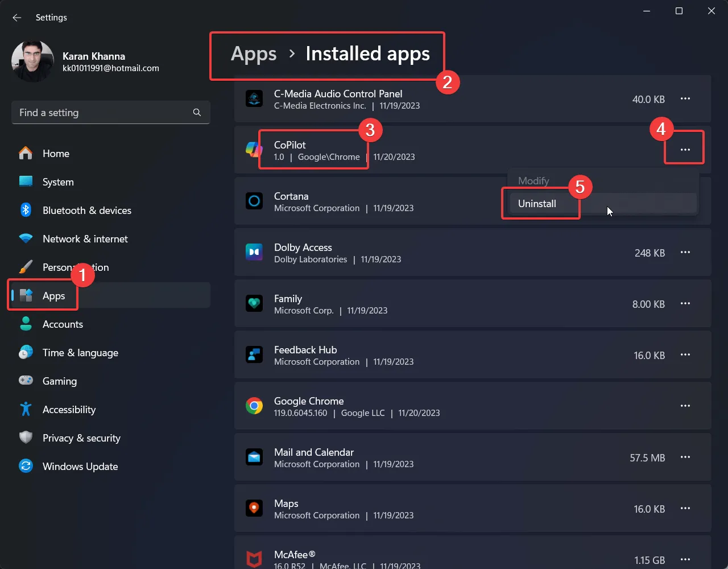This screenshot has width=728, height=569.
Task: Maximize the Settings window
Action: click(x=679, y=11)
